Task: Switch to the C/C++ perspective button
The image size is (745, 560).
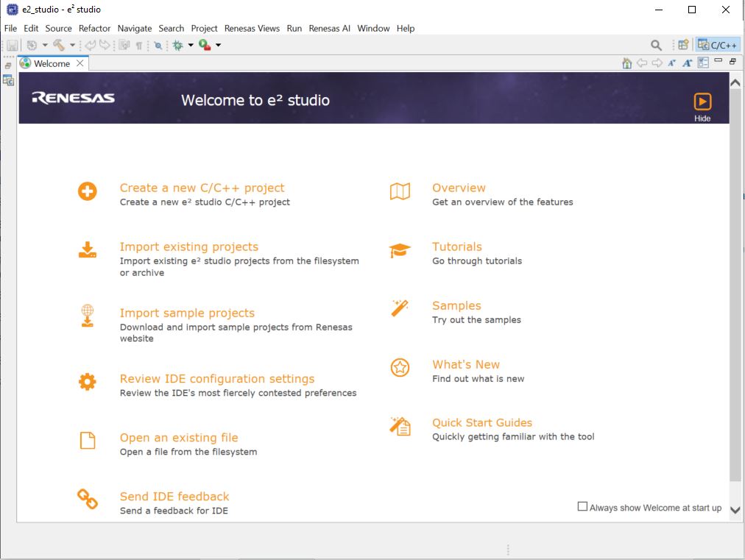Action: click(718, 45)
